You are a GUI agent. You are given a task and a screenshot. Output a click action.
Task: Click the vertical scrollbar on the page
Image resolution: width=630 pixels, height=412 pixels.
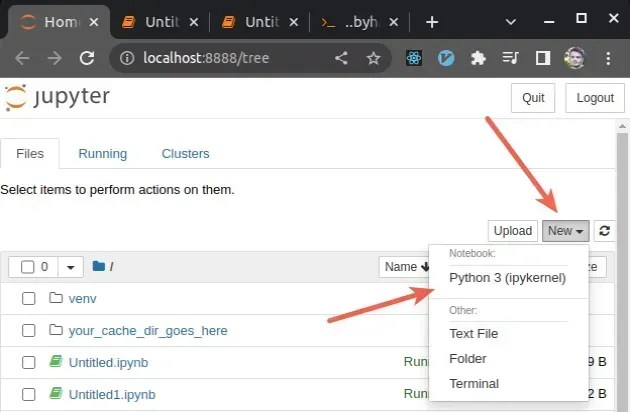(622, 264)
